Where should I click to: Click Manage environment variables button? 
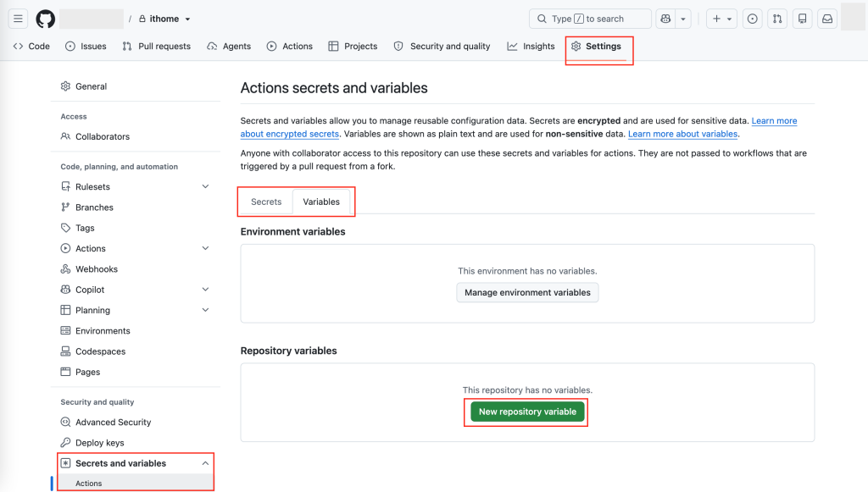click(x=527, y=292)
